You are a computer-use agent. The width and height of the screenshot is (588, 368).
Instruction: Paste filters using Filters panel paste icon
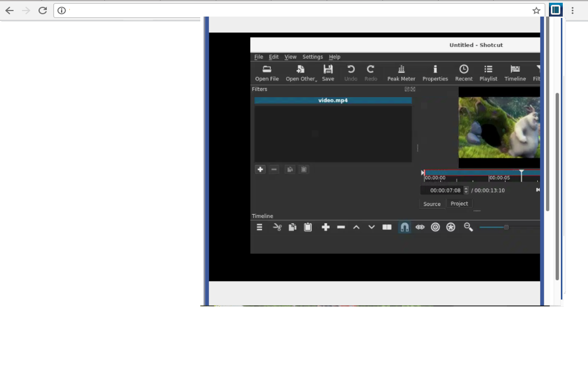304,169
